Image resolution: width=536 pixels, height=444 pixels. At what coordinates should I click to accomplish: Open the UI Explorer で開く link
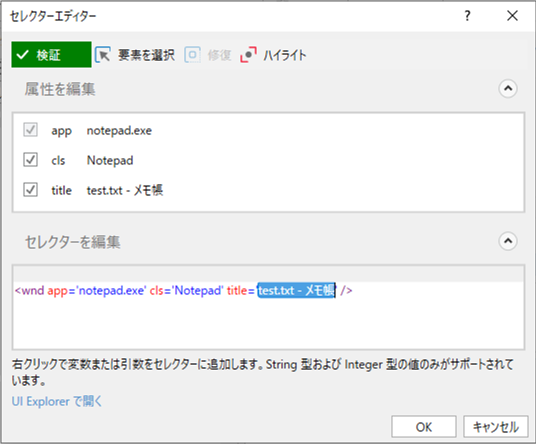click(57, 401)
